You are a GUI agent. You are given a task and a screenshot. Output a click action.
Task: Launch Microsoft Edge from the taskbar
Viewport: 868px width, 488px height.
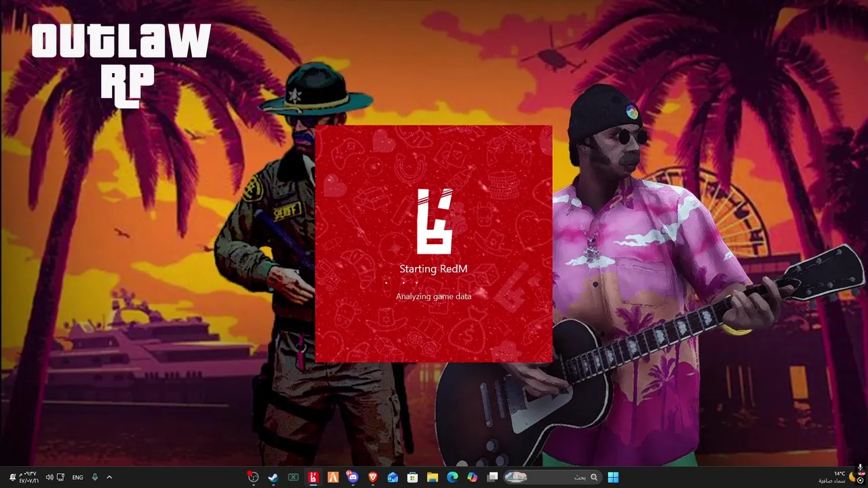pyautogui.click(x=452, y=477)
